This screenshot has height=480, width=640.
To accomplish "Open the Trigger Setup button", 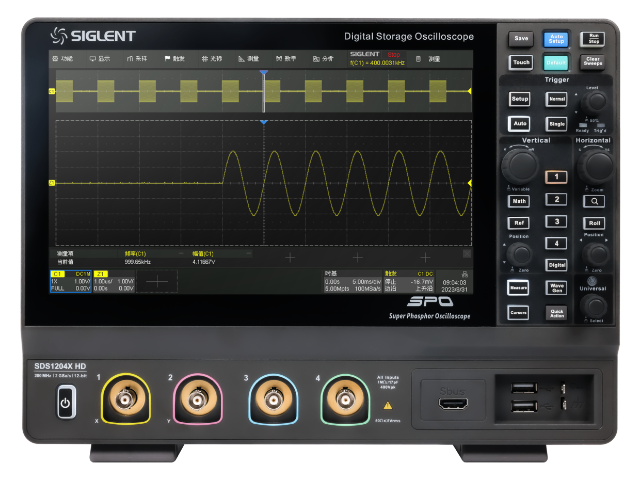I will coord(520,99).
